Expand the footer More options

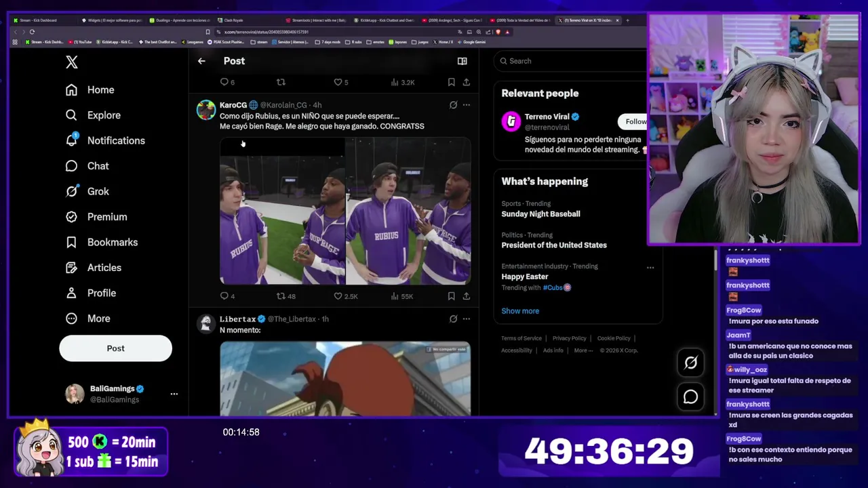click(x=583, y=350)
